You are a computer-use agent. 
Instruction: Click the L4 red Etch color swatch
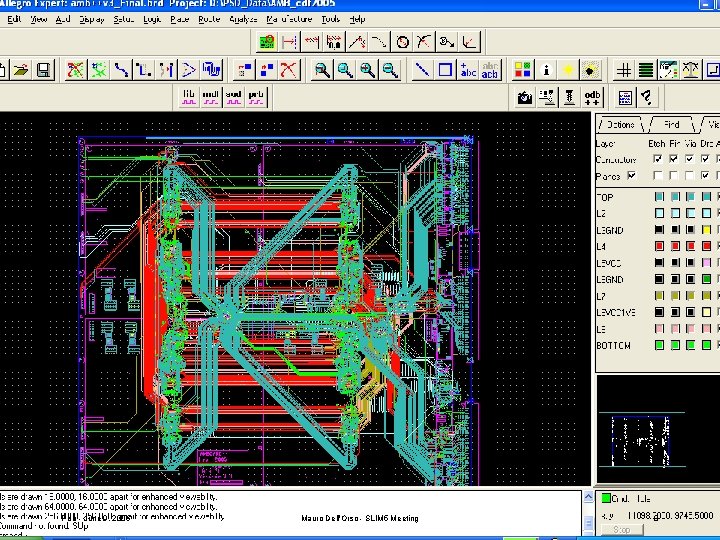(x=659, y=246)
